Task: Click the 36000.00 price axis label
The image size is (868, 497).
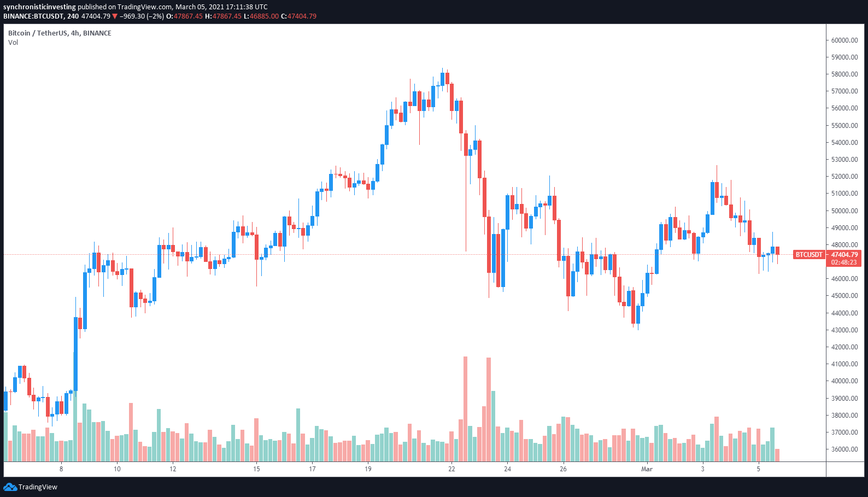Action: [844, 449]
